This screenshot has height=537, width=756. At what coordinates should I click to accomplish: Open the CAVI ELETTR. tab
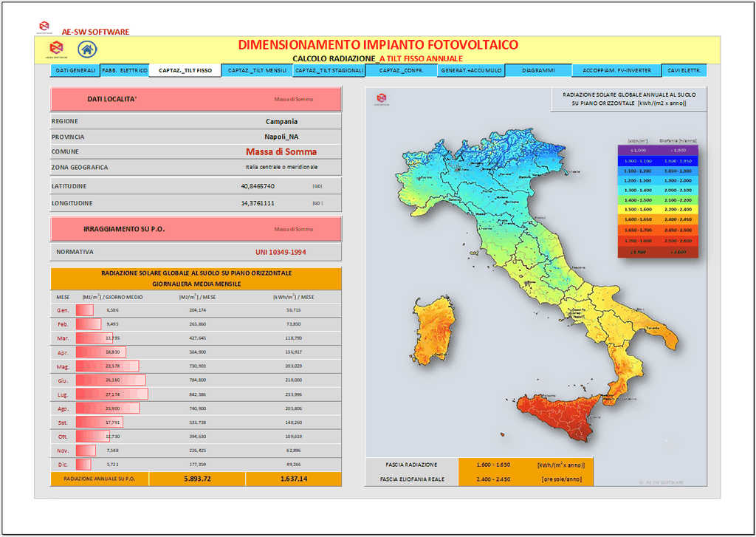[684, 71]
